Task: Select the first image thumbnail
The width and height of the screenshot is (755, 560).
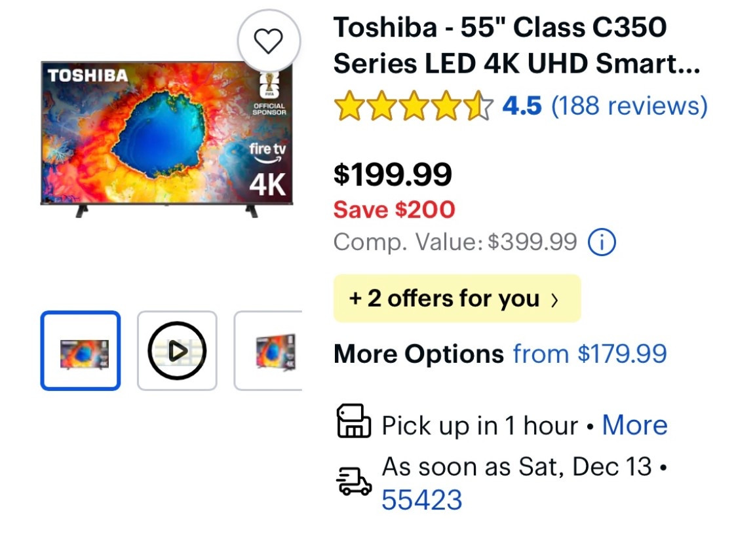Action: [80, 350]
